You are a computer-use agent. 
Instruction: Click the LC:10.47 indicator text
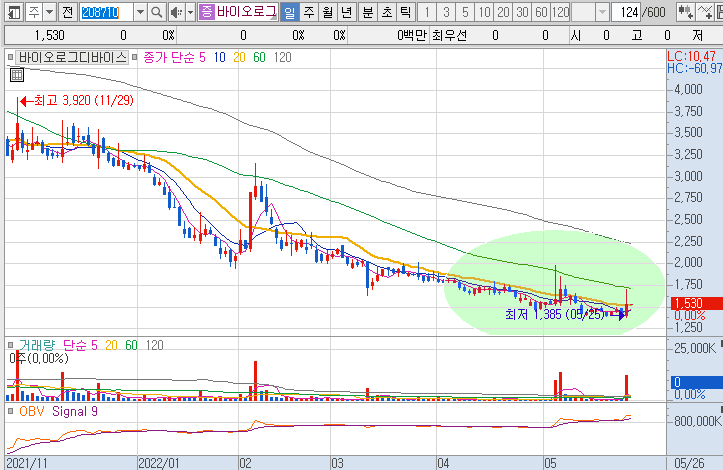pos(692,56)
